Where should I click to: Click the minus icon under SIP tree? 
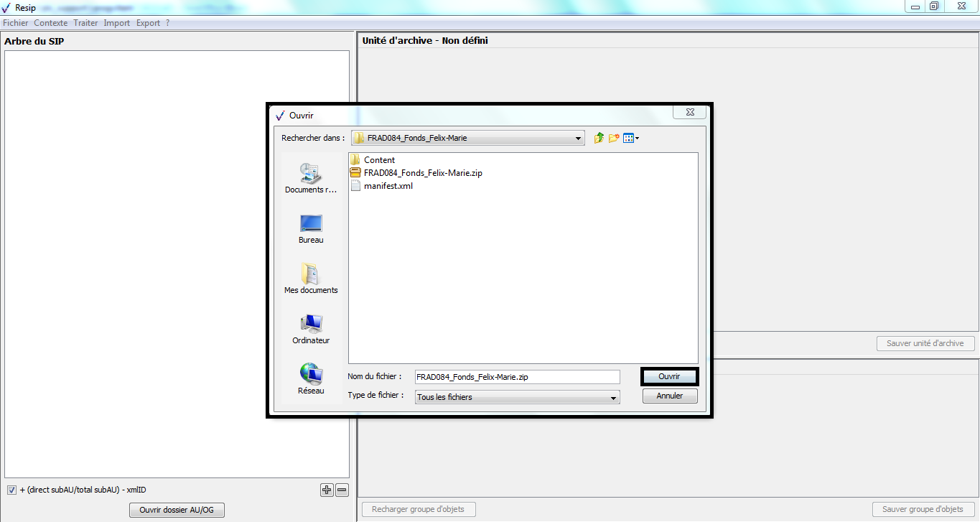[x=342, y=490]
